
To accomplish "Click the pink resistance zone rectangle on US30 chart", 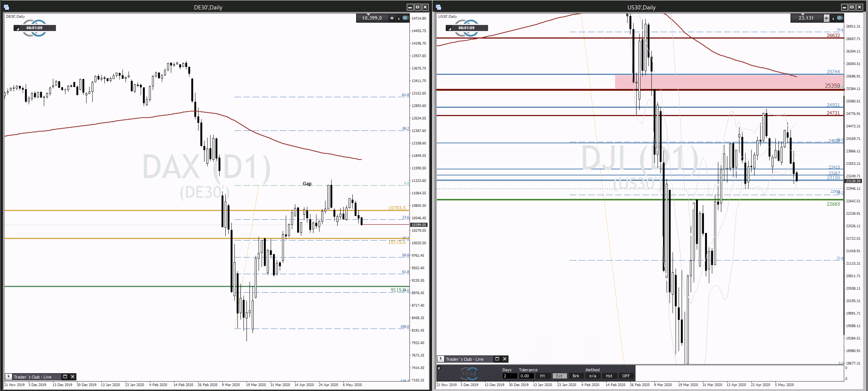I will (x=729, y=82).
